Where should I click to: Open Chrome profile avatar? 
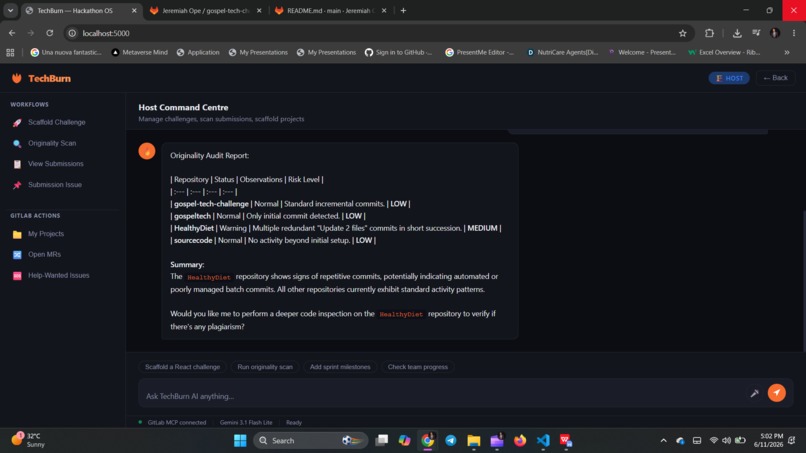click(775, 33)
